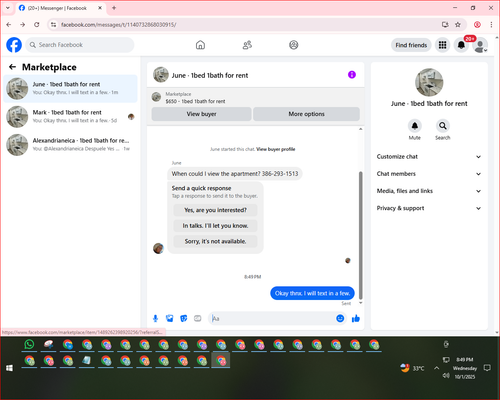
Task: Open the Windows notification center icon
Action: [x=487, y=368]
